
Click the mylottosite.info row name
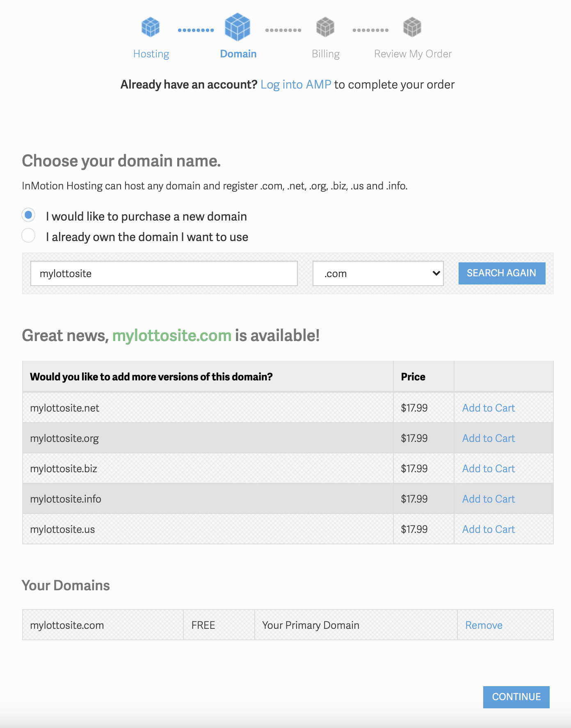66,499
